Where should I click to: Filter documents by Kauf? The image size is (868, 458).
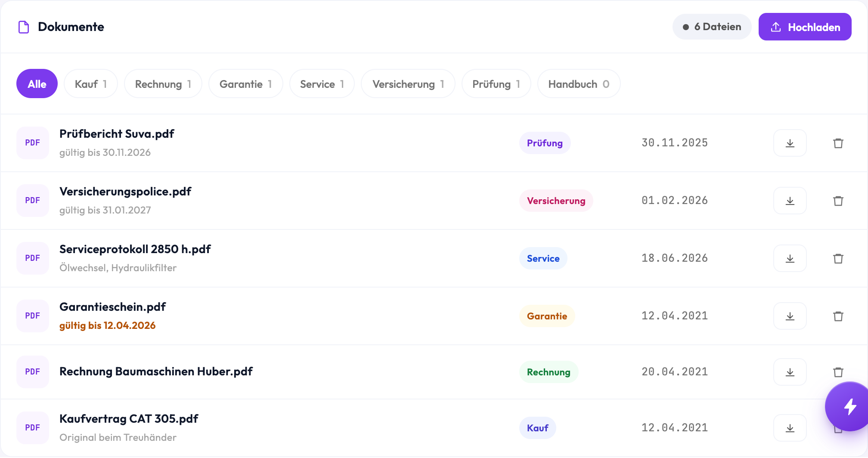[x=91, y=84]
